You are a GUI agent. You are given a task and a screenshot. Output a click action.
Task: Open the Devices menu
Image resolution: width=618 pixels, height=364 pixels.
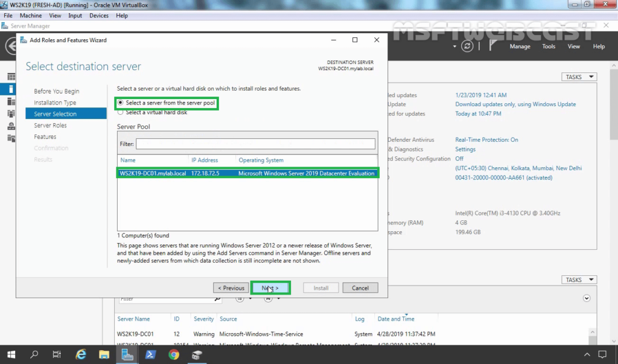coord(98,15)
